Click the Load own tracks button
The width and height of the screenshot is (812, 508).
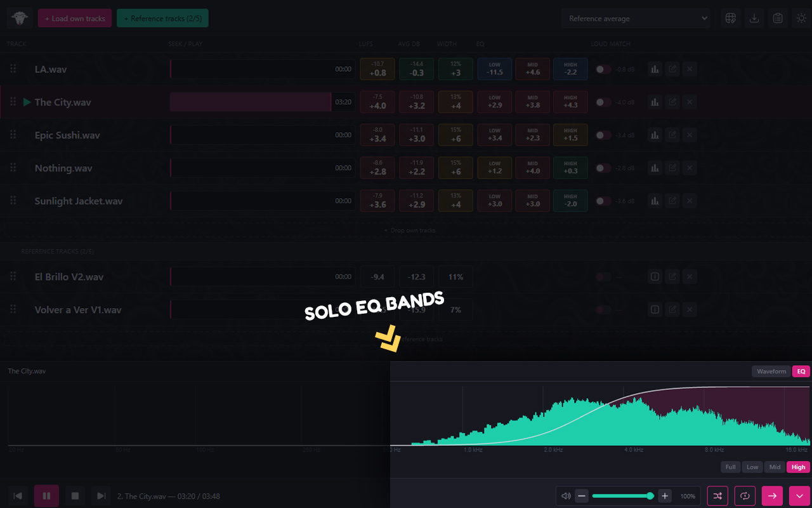(75, 18)
